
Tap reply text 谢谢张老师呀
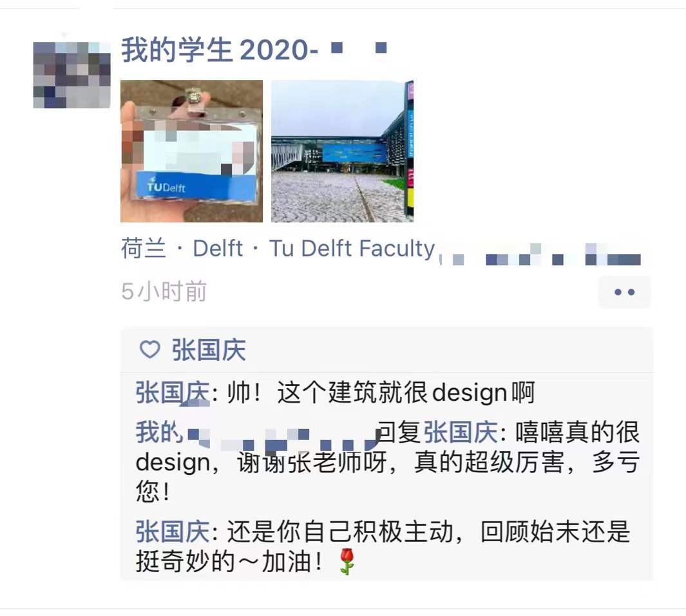[312, 463]
